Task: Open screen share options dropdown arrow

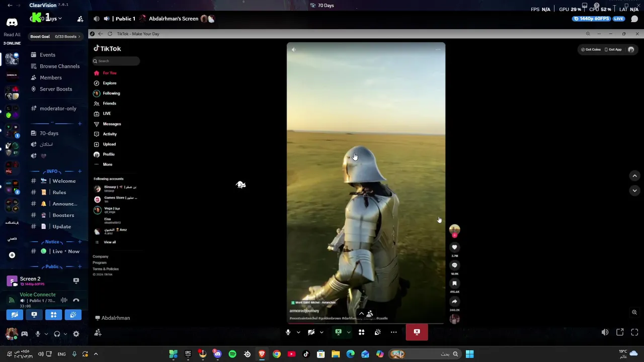Action: pos(349,332)
